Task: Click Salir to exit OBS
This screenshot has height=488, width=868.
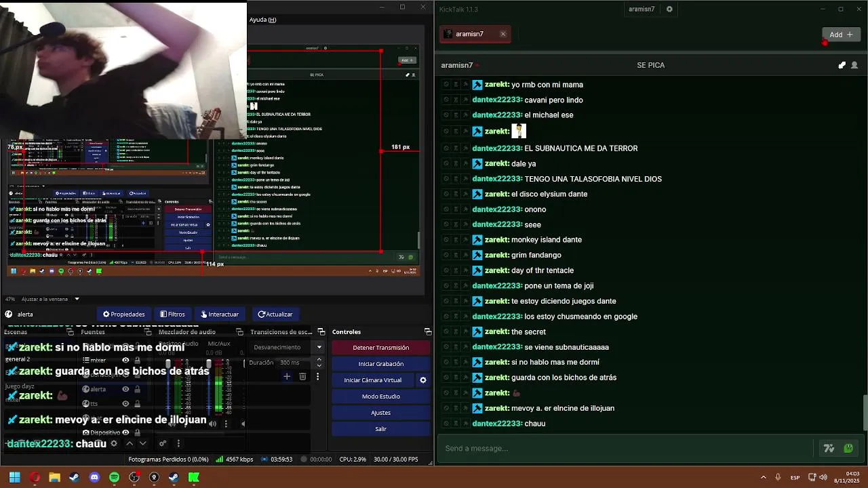Action: 380,429
